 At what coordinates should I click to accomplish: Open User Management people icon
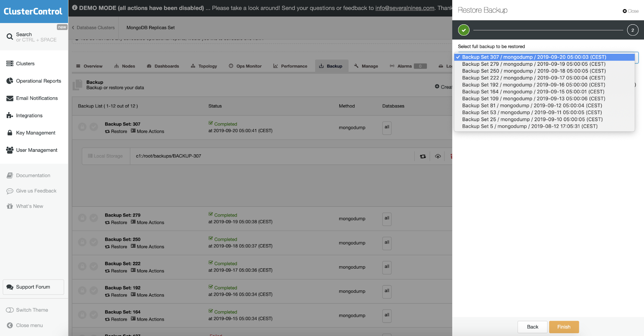[10, 150]
